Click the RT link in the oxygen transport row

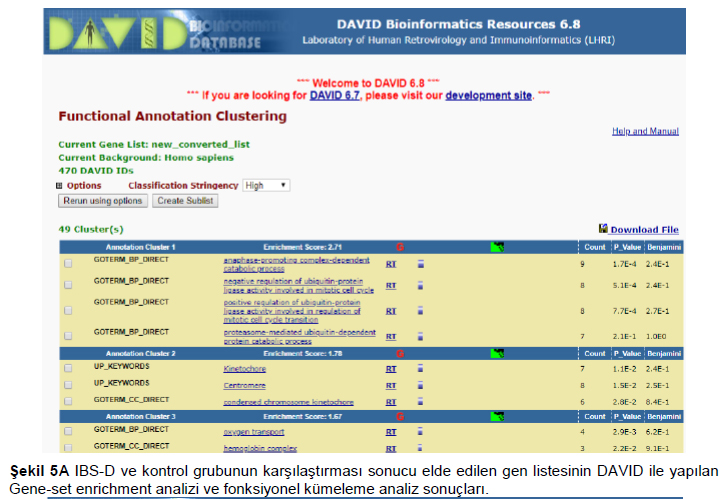click(x=391, y=432)
